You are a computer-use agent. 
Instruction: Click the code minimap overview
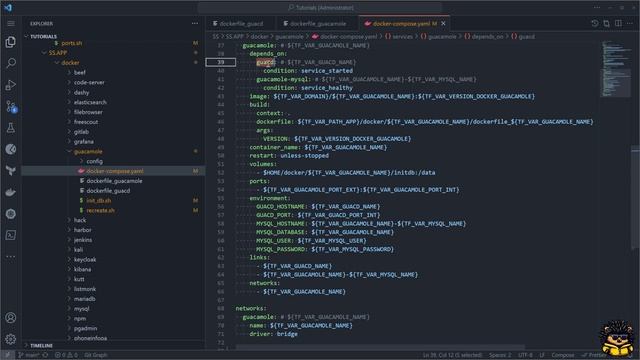point(616,69)
